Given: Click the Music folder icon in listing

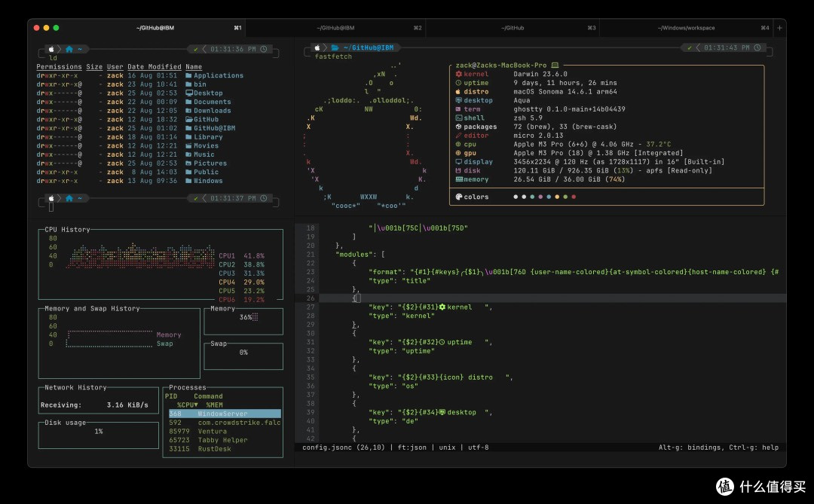Looking at the screenshot, I should [x=188, y=154].
